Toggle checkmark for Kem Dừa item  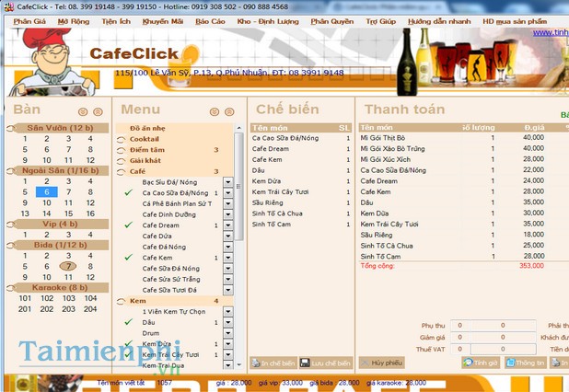pyautogui.click(x=129, y=343)
